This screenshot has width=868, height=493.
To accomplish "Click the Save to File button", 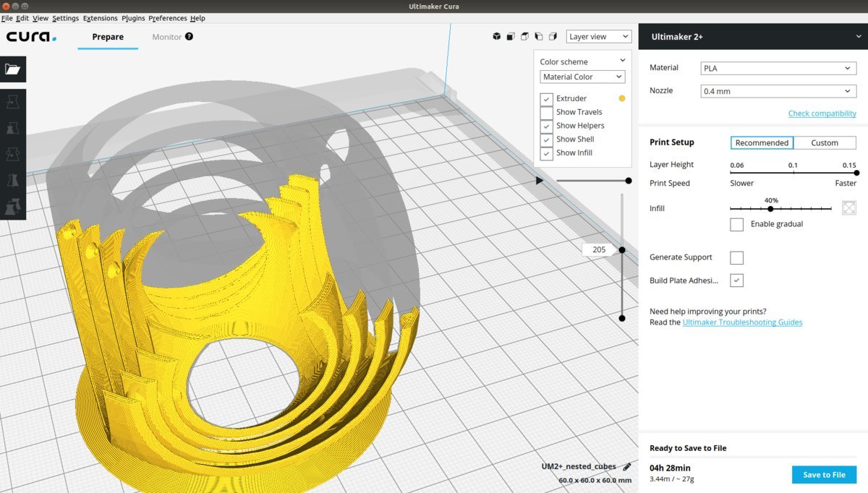I will pos(824,474).
